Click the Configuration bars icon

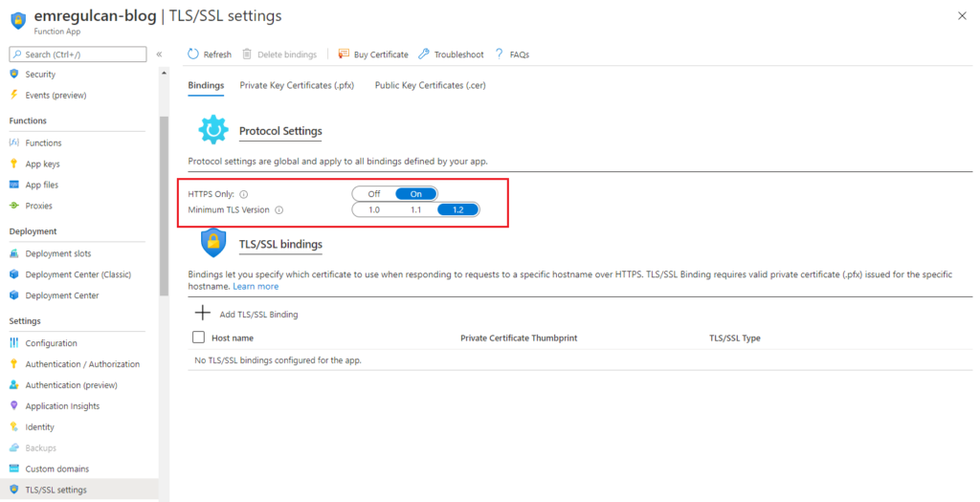pyautogui.click(x=14, y=342)
